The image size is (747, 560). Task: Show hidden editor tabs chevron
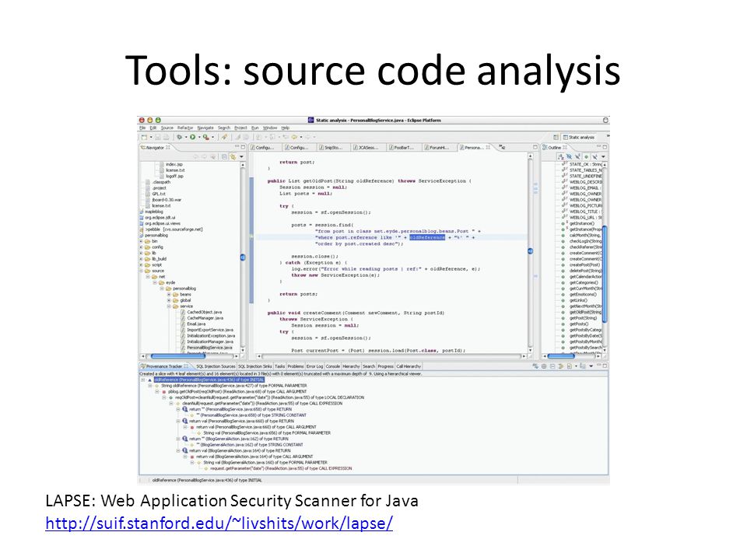(x=502, y=147)
